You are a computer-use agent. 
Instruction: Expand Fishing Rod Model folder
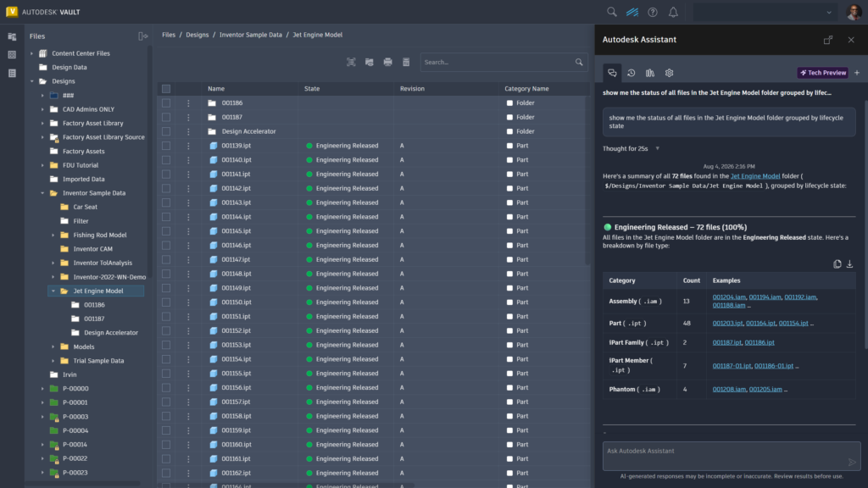click(53, 236)
